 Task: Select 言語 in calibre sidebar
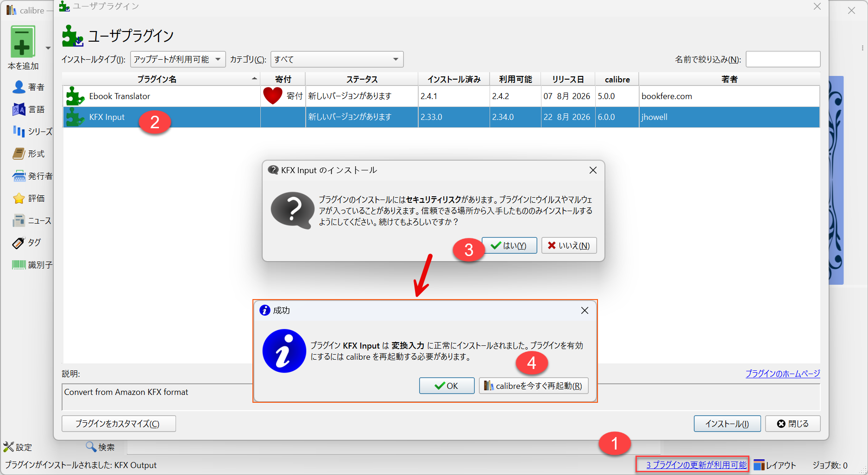tap(29, 109)
